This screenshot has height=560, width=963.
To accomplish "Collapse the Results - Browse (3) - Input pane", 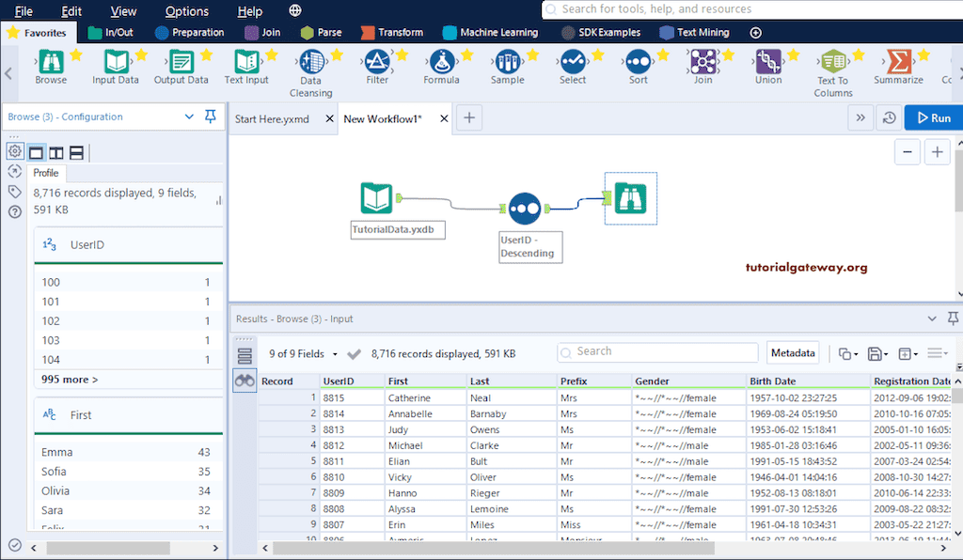I will click(x=930, y=319).
